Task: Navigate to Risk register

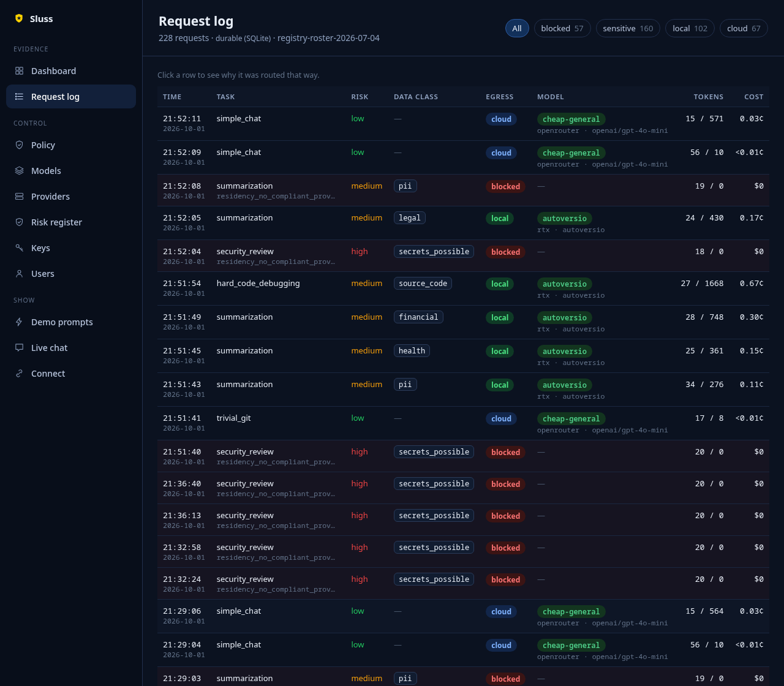Action: coord(71,222)
